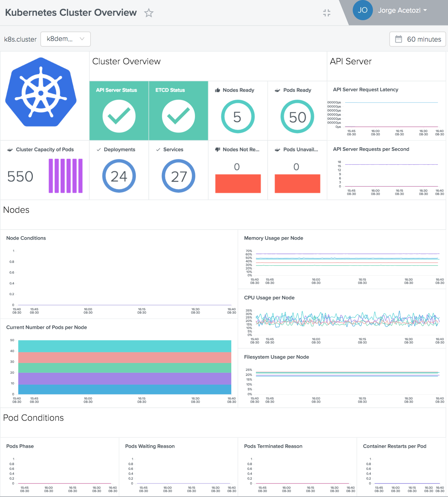Screen dimensions: 448x497
Task: Open the 60 minutes time range picker
Action: pos(417,39)
